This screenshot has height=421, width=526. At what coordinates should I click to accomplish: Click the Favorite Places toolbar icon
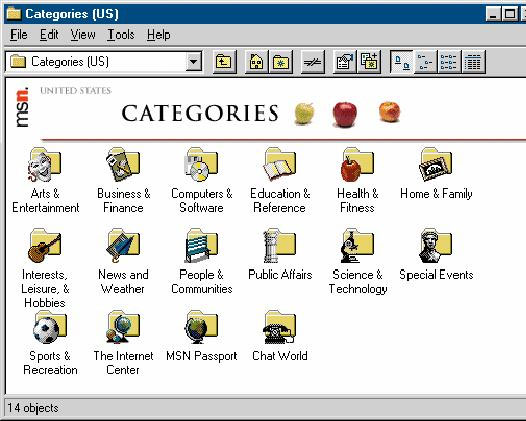281,62
